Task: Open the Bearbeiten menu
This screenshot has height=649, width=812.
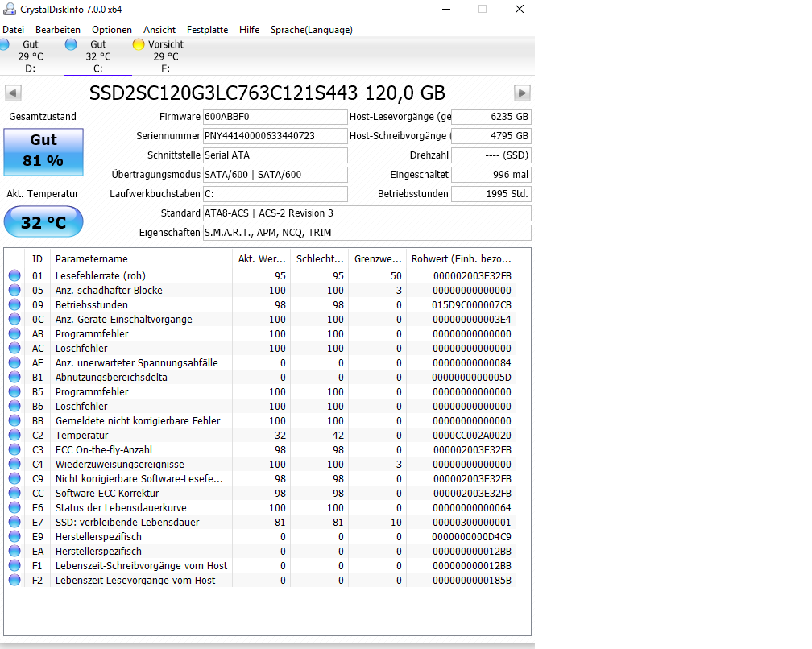Action: tap(58, 30)
